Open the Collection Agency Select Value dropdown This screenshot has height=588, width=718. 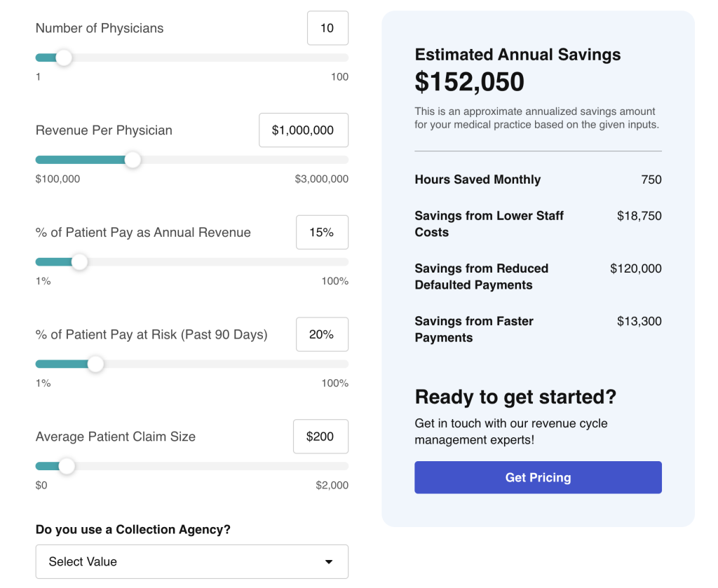click(x=191, y=561)
